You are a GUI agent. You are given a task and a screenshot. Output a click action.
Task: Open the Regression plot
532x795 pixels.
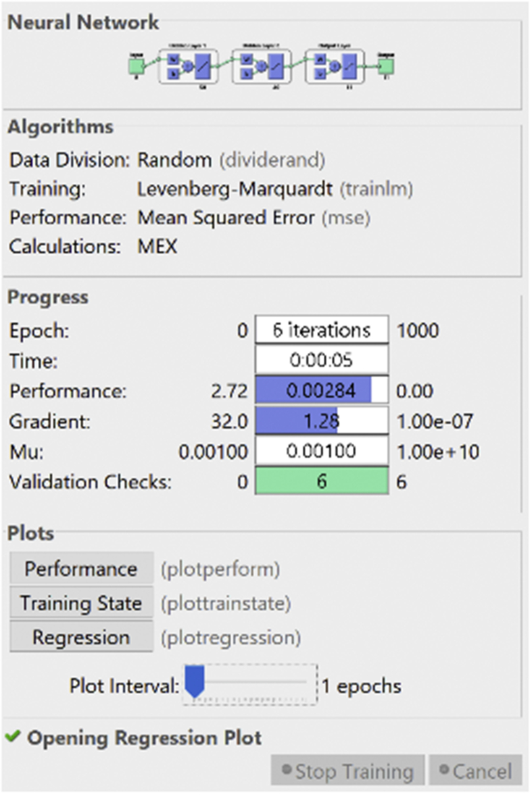pyautogui.click(x=80, y=637)
